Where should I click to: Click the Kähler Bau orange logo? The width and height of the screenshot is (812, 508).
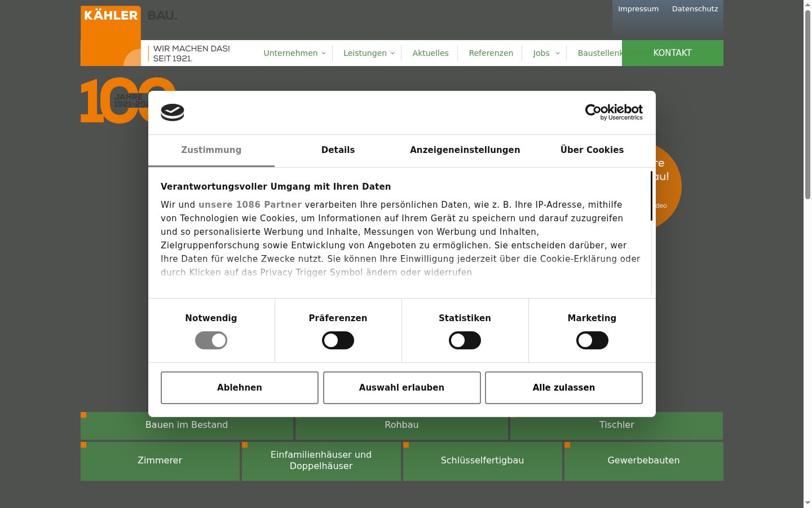tap(111, 36)
